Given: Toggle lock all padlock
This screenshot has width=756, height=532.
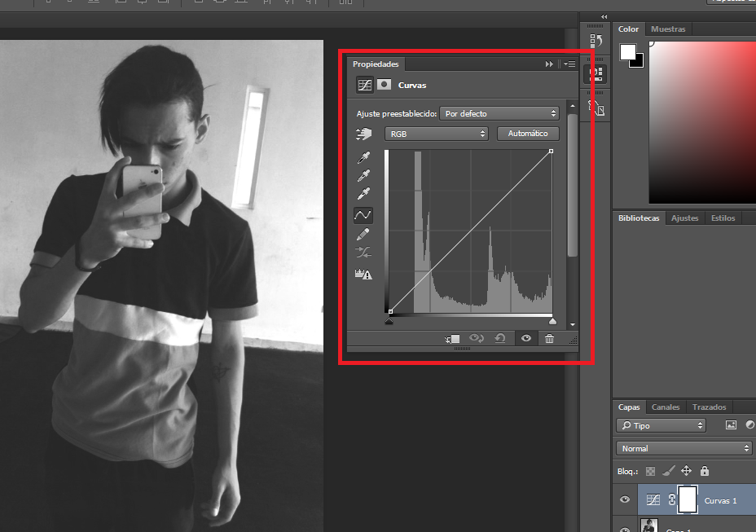Looking at the screenshot, I should (x=705, y=471).
